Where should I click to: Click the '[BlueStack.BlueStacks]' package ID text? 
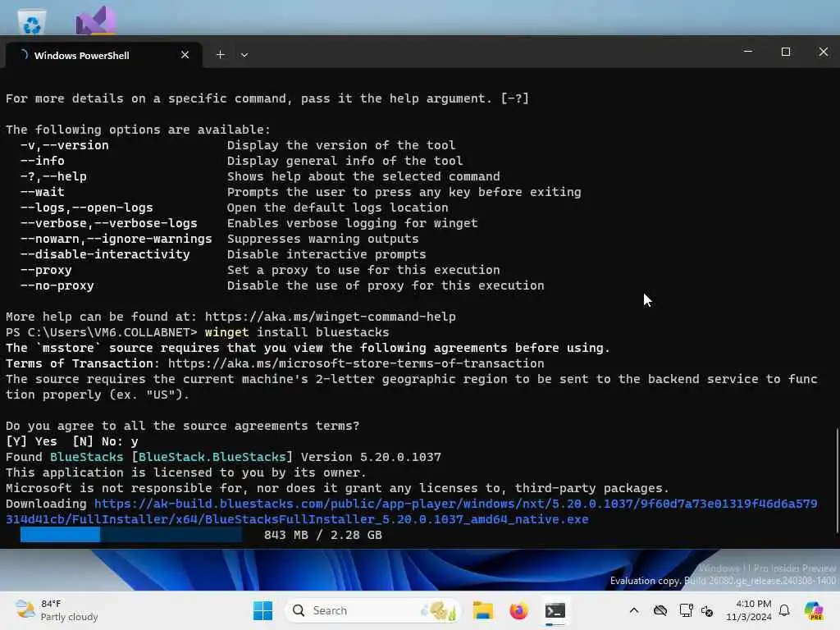point(212,457)
